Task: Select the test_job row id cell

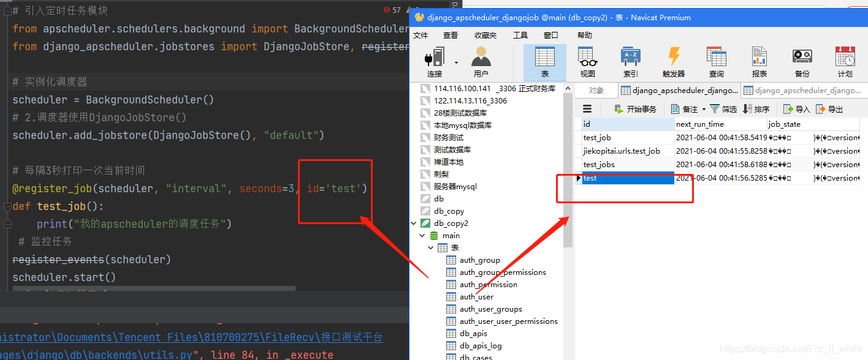Action: 628,138
